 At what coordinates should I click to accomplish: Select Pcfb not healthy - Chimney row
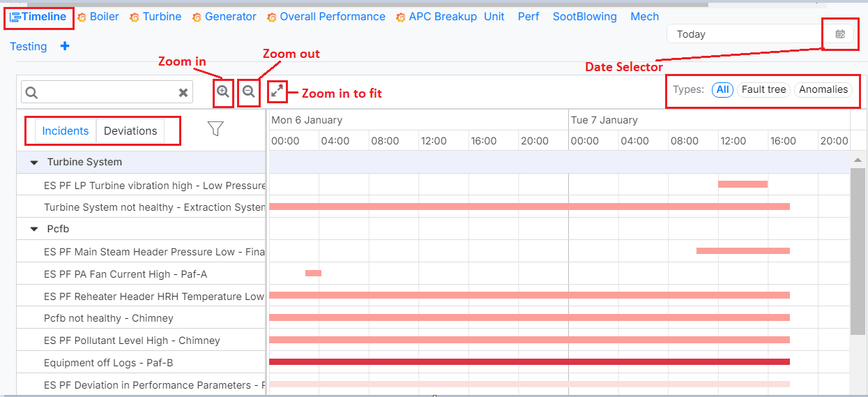tap(141, 318)
